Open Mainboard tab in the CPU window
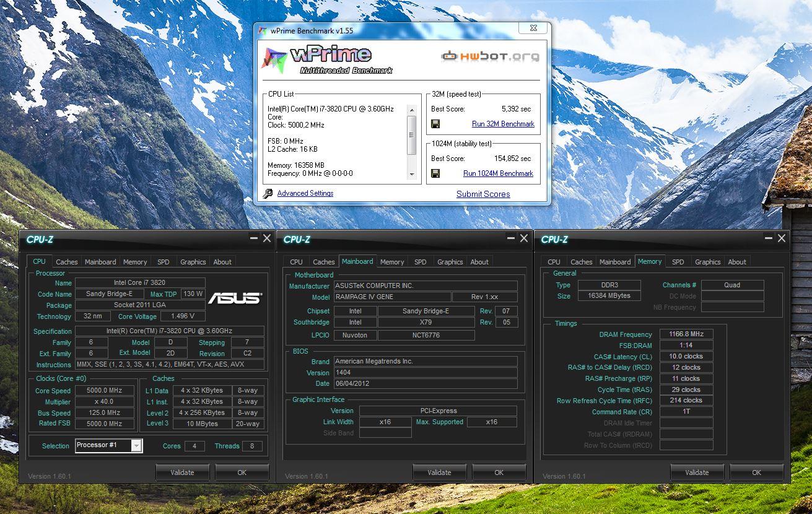 pos(100,262)
